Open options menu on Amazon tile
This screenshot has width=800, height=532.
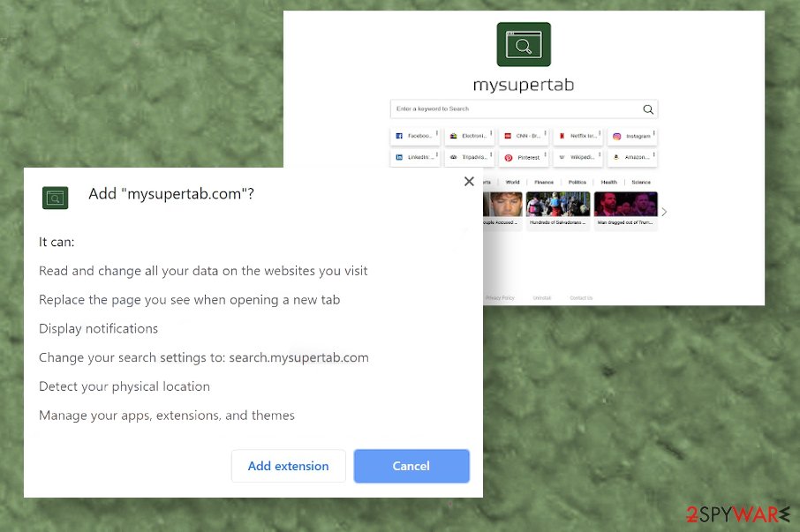pyautogui.click(x=653, y=154)
